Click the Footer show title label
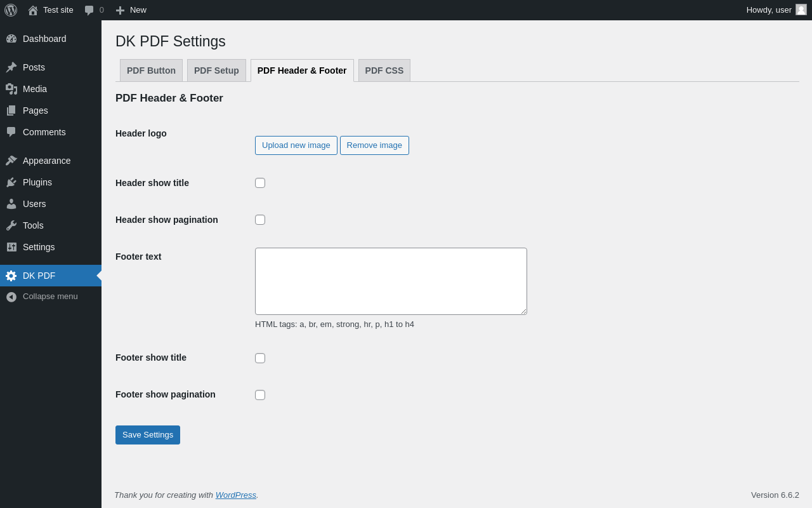 click(151, 358)
